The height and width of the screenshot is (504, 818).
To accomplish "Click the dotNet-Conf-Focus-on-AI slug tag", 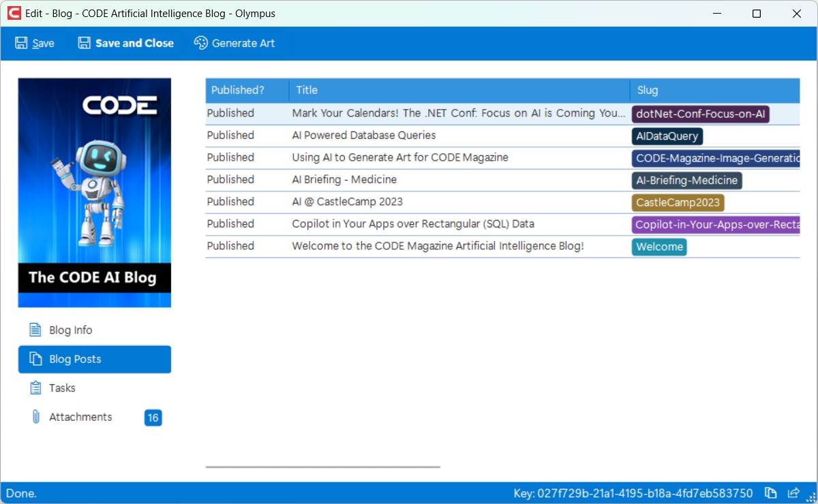I will point(701,114).
